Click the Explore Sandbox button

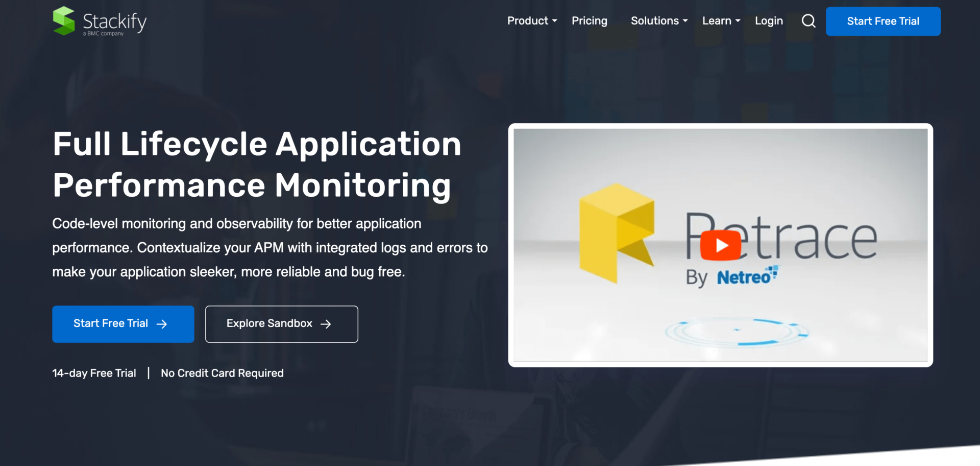coord(281,323)
